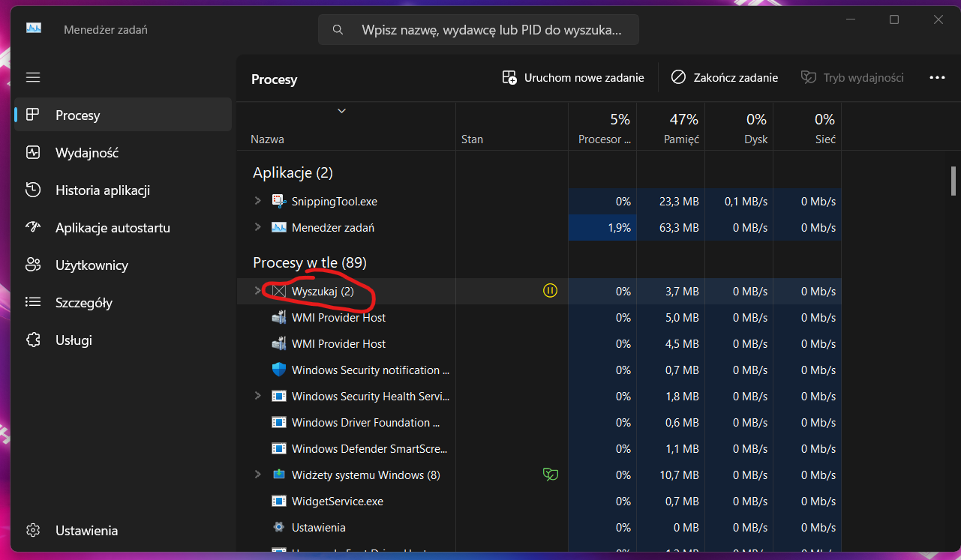Click the 0,1 MB/s disk cell
Viewport: 961px width, 560px height.
point(739,201)
